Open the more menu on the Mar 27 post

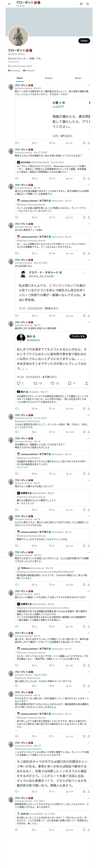[89, 322]
